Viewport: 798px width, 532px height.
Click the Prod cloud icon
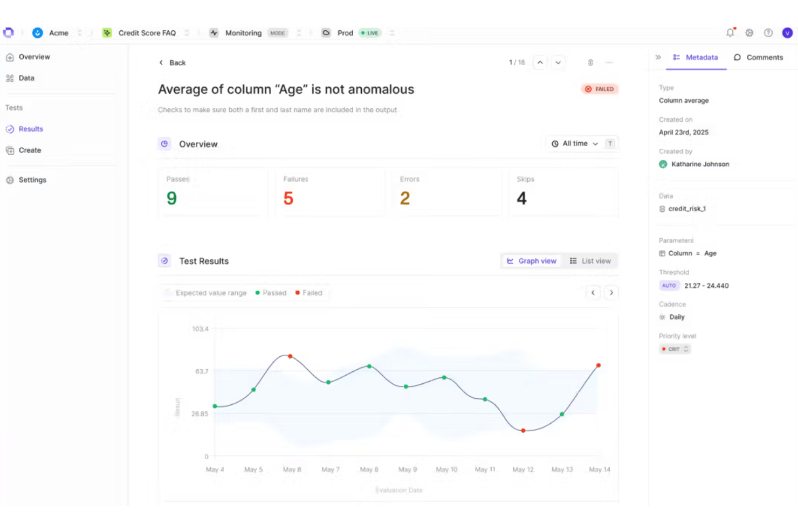326,33
